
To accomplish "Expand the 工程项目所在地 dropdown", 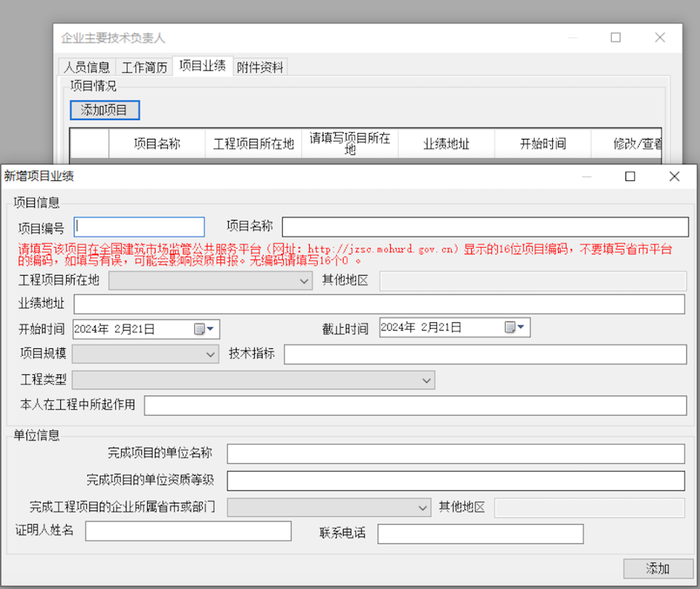I will [x=305, y=281].
